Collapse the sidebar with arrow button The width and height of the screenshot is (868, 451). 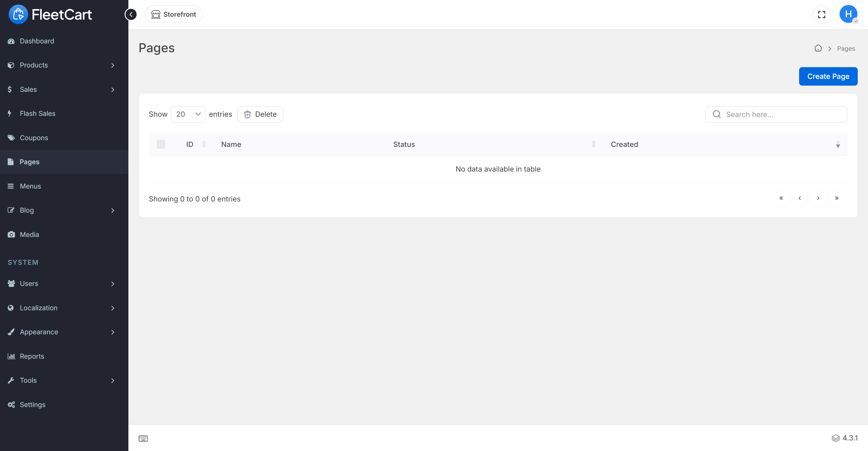point(131,14)
